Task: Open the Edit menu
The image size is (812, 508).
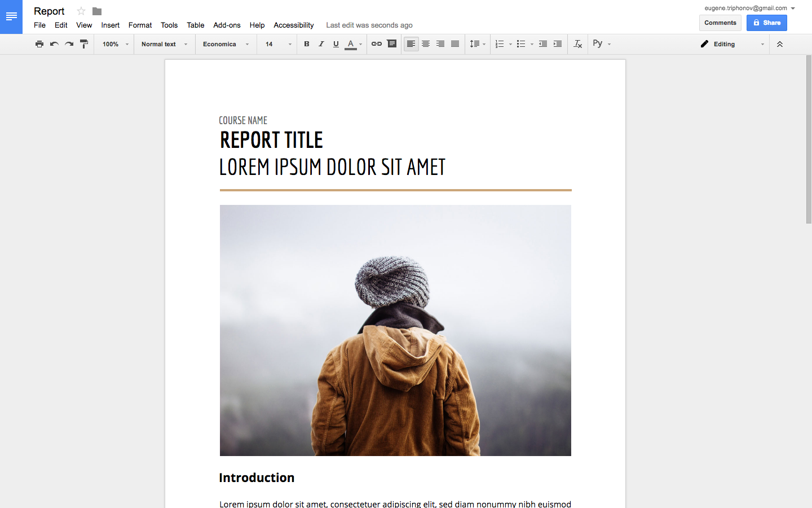Action: point(61,25)
